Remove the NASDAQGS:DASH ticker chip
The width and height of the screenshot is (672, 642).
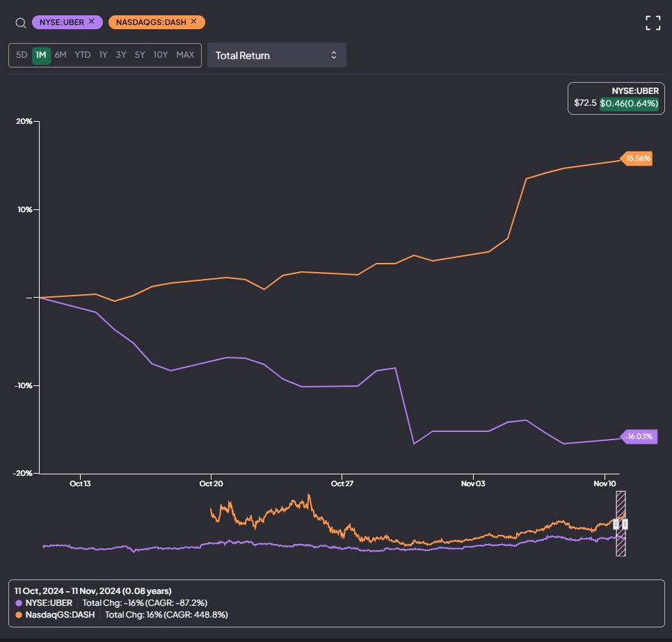[x=193, y=22]
